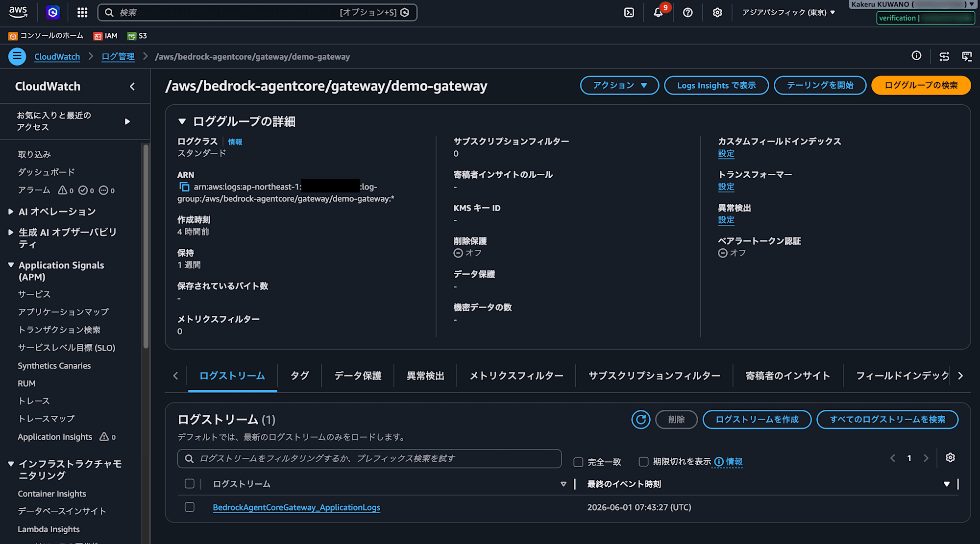
Task: Click the in-alarm triangle count icon
Action: pyautogui.click(x=63, y=190)
